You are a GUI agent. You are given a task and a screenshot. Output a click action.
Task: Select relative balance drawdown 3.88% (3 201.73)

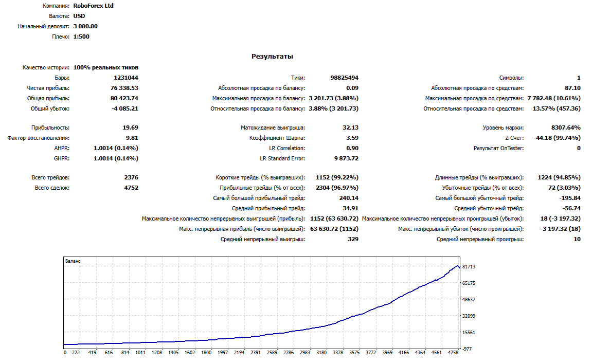(x=333, y=108)
